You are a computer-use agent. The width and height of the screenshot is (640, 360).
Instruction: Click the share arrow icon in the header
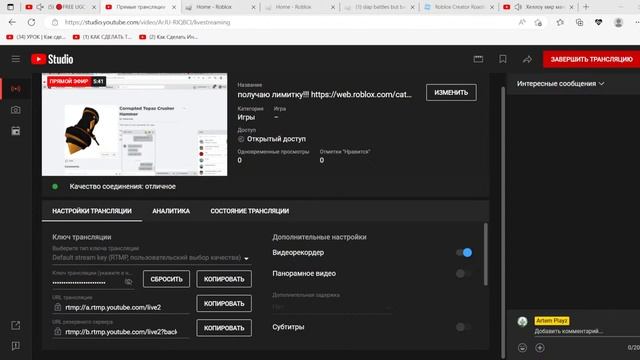click(527, 59)
